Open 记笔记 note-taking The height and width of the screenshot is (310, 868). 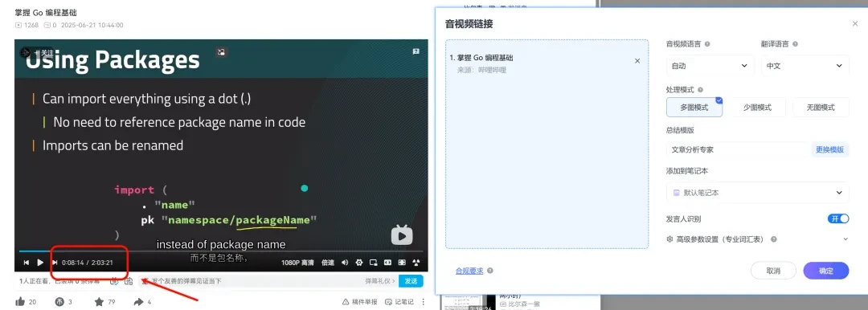[x=399, y=302]
